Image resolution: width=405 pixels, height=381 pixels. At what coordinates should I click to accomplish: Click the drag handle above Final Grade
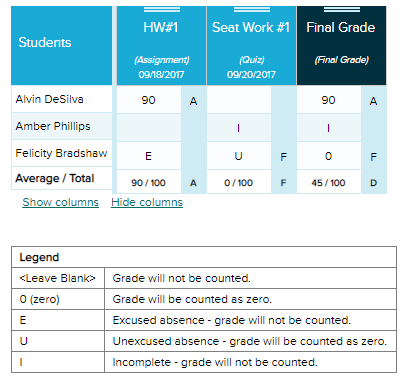click(342, 9)
